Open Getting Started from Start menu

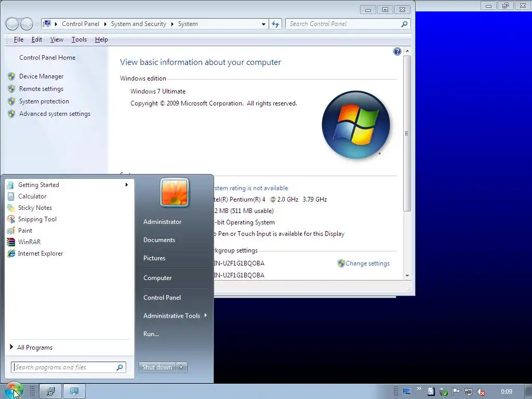point(38,185)
